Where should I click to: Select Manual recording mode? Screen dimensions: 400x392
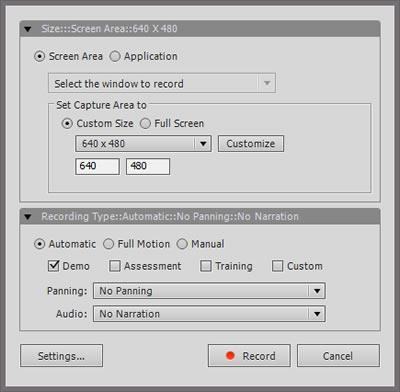pos(182,244)
